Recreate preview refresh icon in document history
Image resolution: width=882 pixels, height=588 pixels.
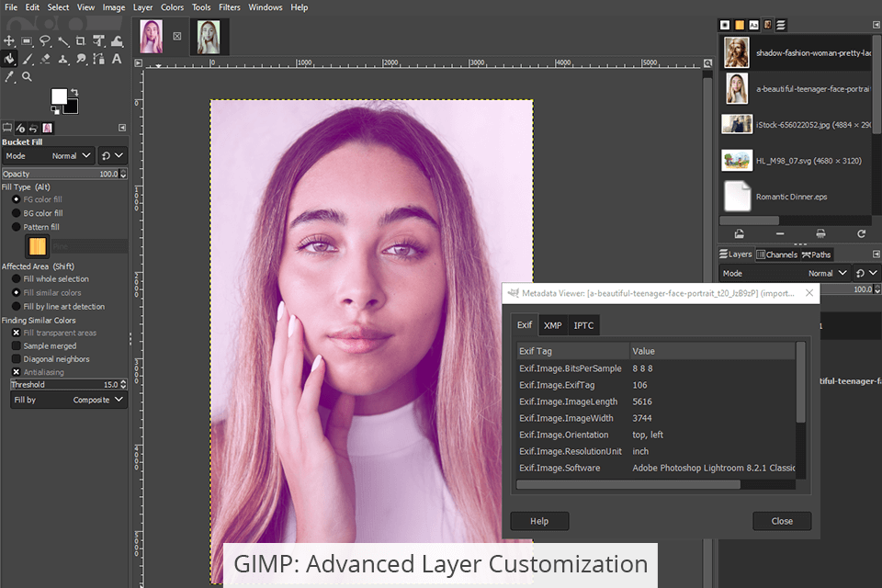(861, 233)
